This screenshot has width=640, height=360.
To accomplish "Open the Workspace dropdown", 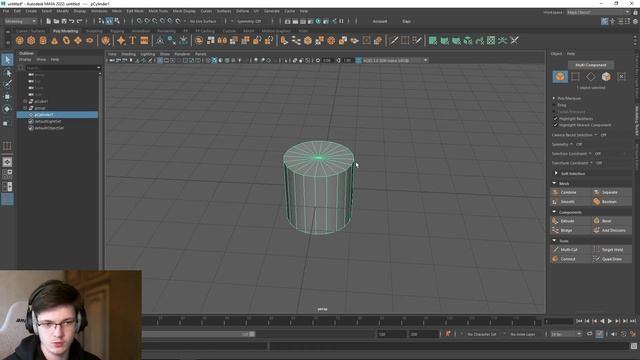I will (x=598, y=12).
